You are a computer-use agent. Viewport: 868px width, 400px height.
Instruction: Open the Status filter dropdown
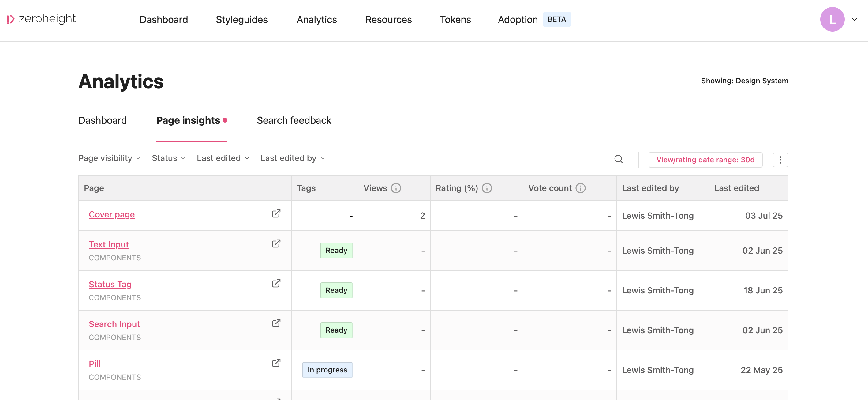point(169,158)
